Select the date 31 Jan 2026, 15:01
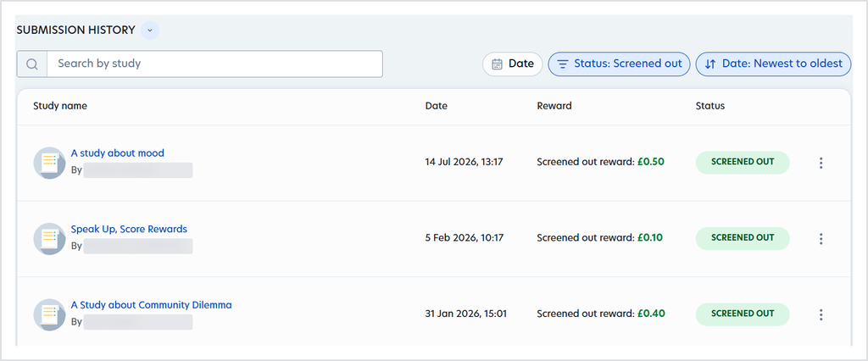 (465, 314)
